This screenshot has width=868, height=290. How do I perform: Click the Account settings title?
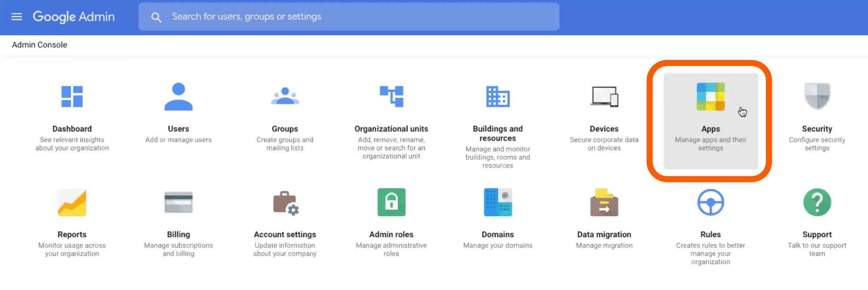285,234
